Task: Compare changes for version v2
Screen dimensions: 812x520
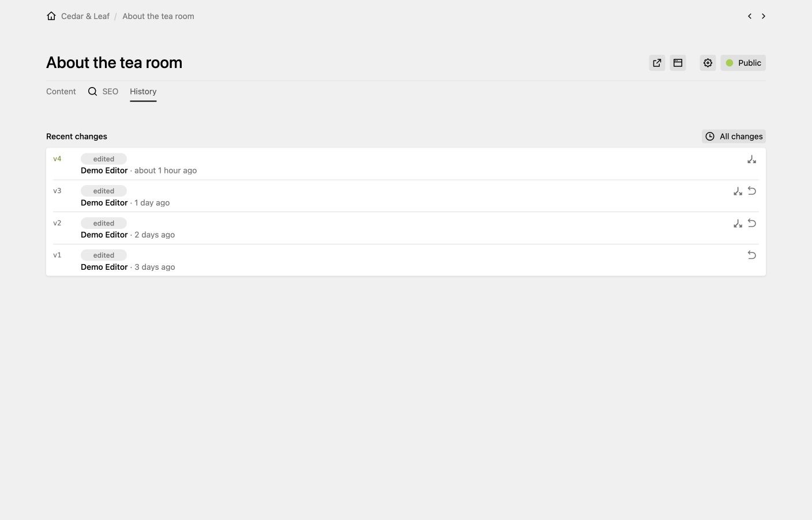Action: pyautogui.click(x=738, y=223)
